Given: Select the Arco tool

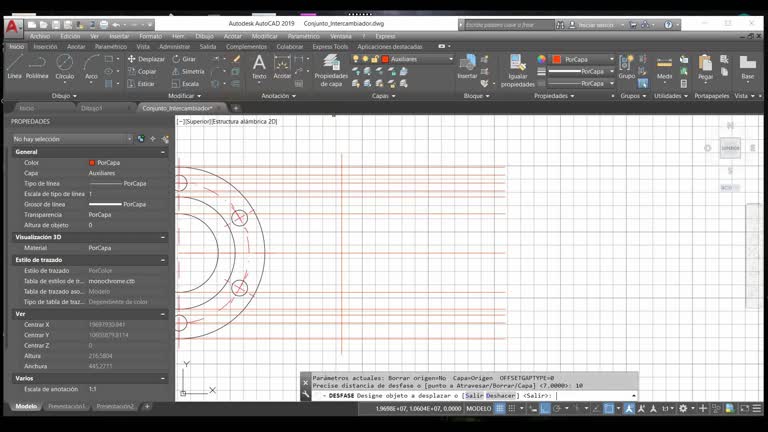Looking at the screenshot, I should pyautogui.click(x=91, y=67).
